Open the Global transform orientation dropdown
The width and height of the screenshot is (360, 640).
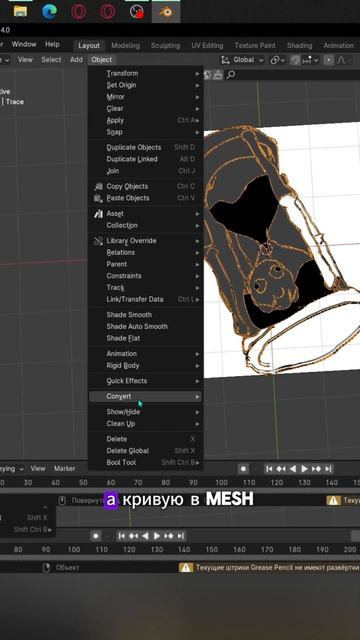click(x=243, y=60)
